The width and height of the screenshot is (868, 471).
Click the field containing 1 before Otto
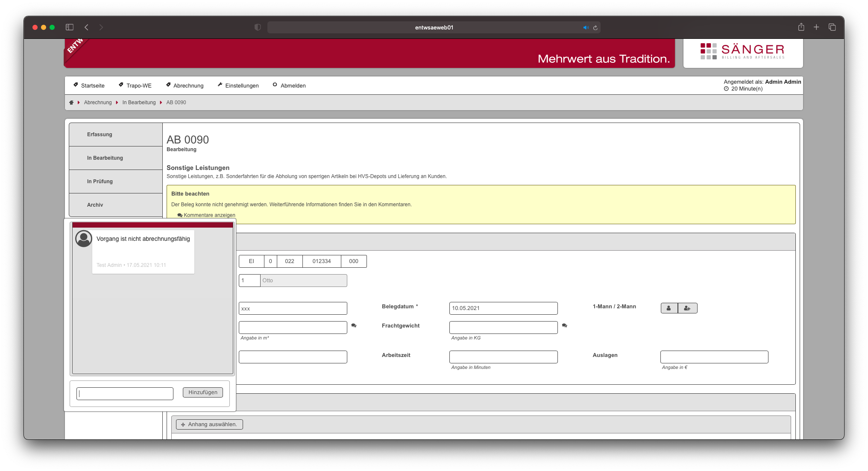click(249, 281)
